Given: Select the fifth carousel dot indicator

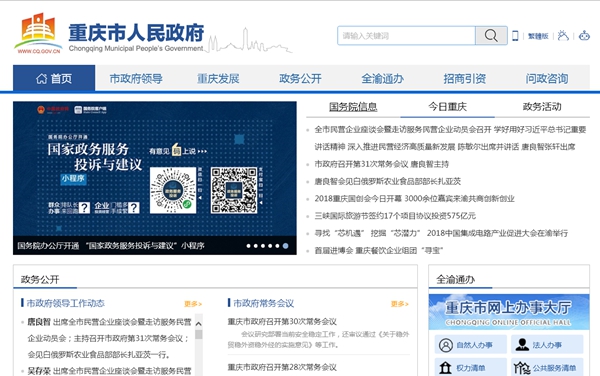Looking at the screenshot, I should click(x=277, y=246).
